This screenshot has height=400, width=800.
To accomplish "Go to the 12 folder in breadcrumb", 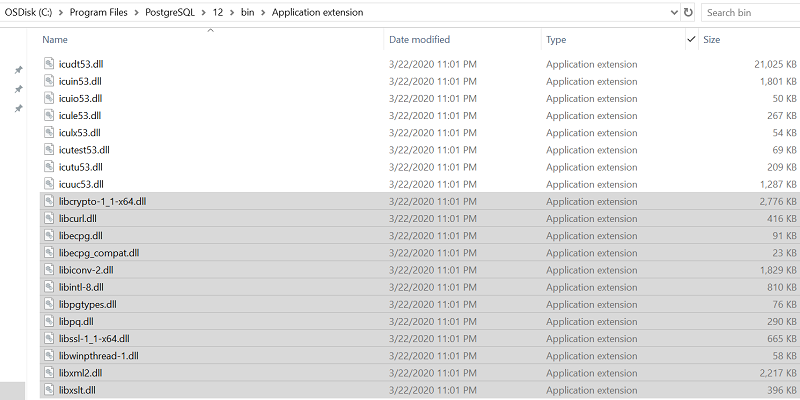I will (218, 12).
